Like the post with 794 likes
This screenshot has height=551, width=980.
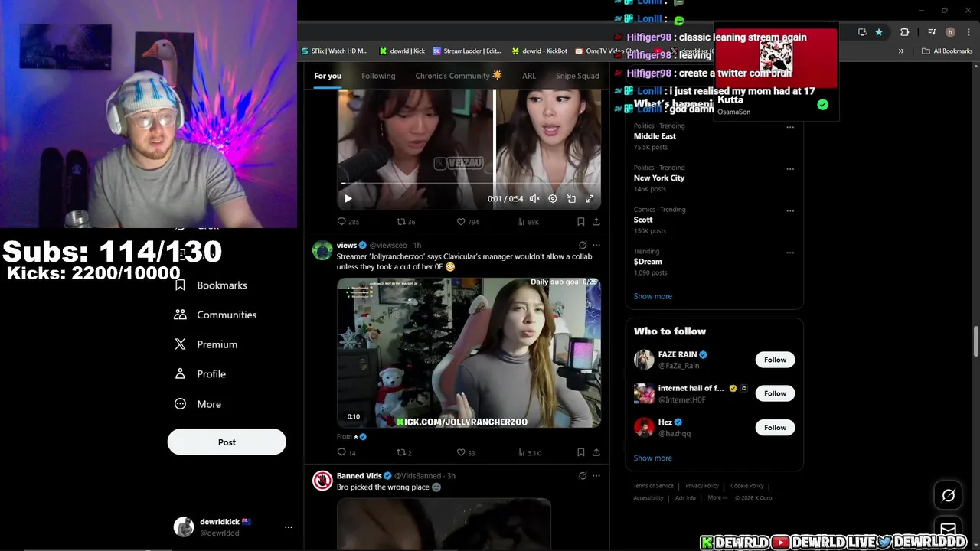467,222
